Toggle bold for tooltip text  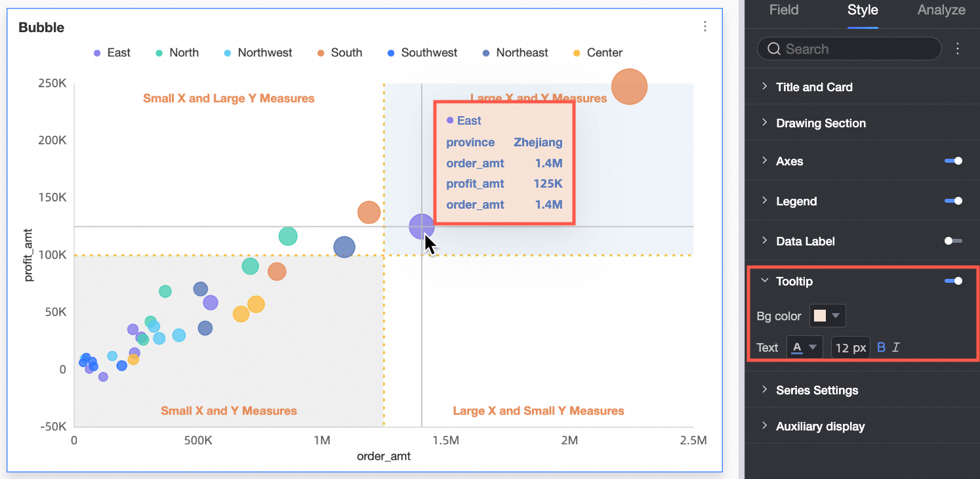pyautogui.click(x=881, y=347)
